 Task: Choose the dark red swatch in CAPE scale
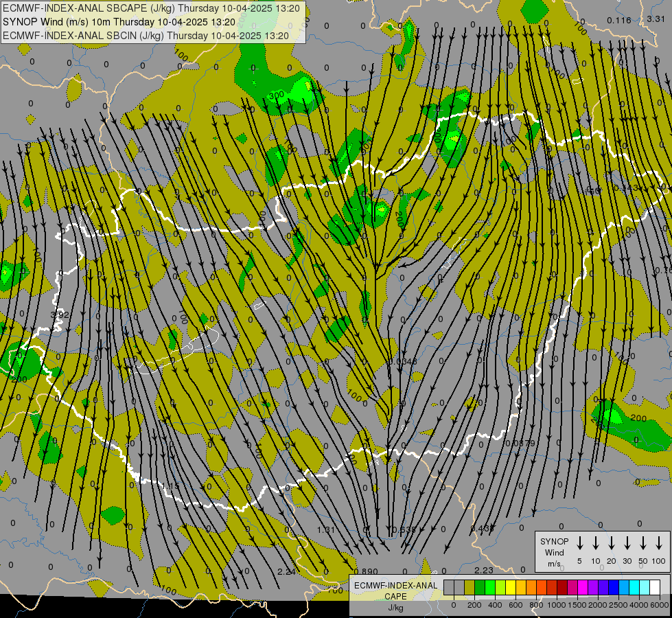click(x=562, y=587)
